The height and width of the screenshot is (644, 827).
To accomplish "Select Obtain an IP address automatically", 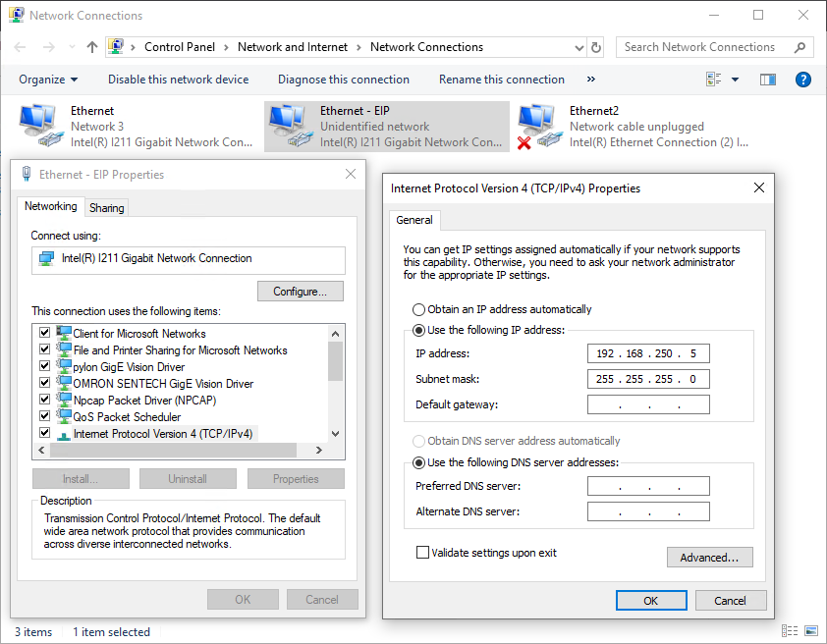I will pos(419,309).
